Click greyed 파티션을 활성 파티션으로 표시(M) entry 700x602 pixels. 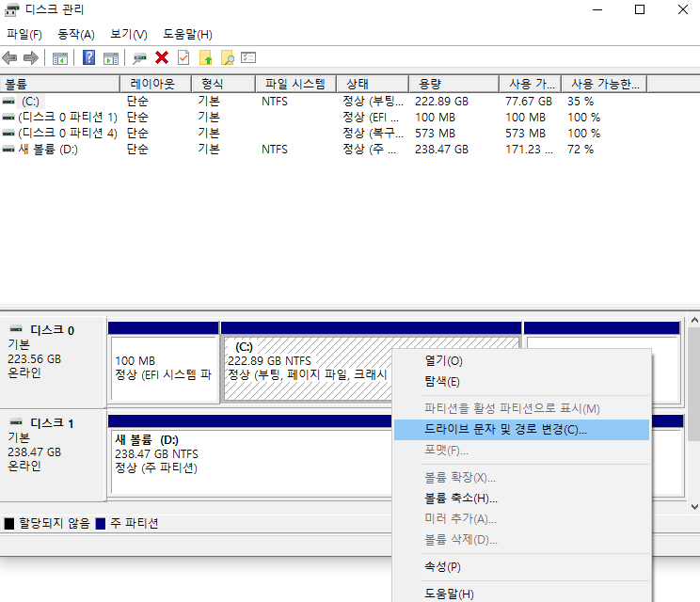click(521, 408)
